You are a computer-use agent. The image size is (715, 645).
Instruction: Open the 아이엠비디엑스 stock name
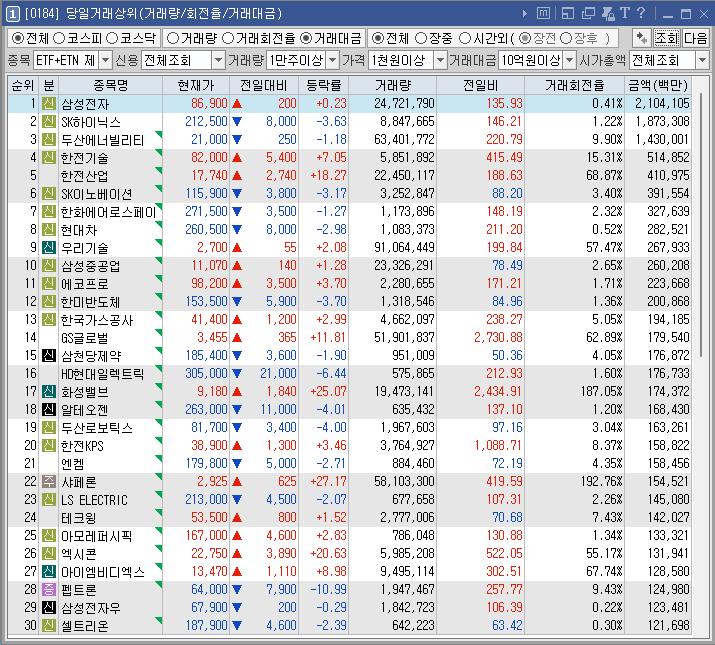tap(103, 572)
